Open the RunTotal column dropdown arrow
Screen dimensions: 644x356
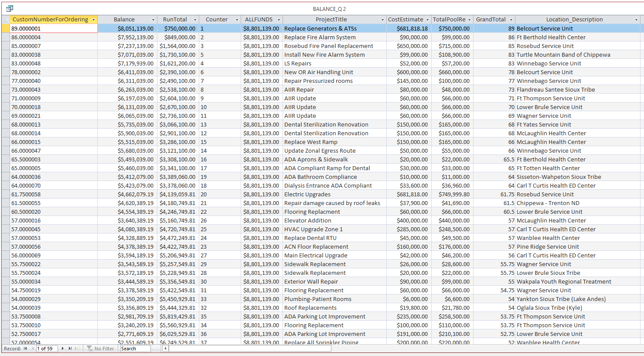[x=195, y=20]
